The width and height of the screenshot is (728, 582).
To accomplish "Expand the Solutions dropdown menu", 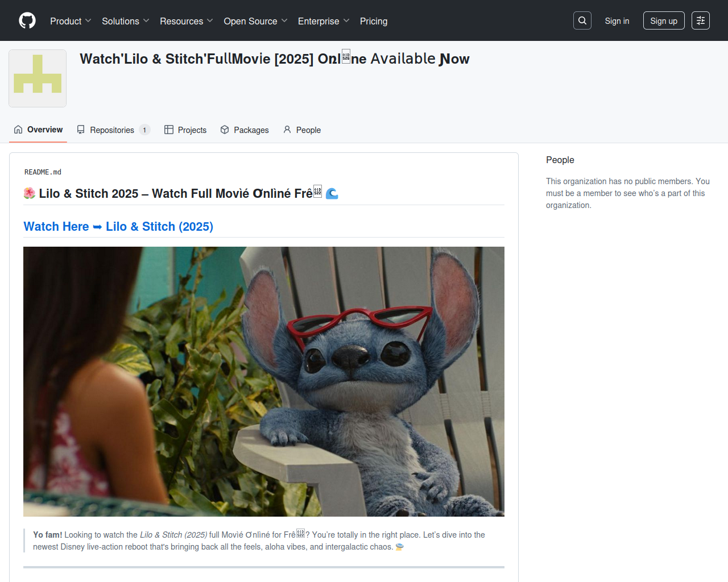I will 125,21.
